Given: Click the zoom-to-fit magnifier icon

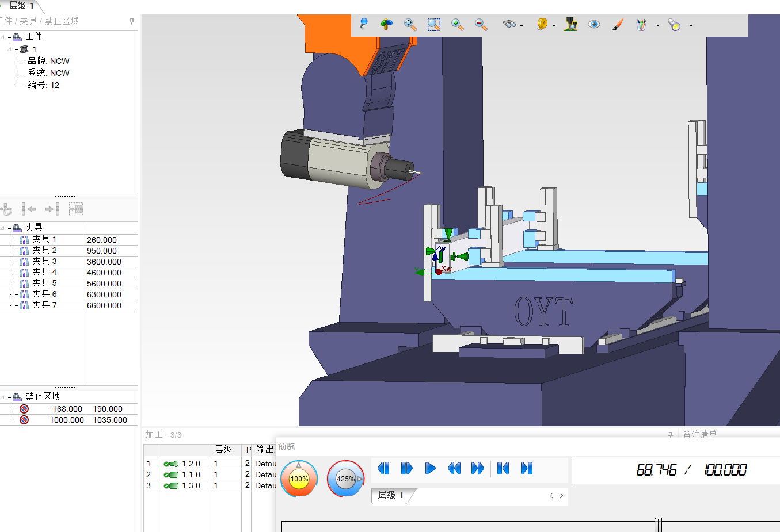Looking at the screenshot, I should click(x=410, y=25).
